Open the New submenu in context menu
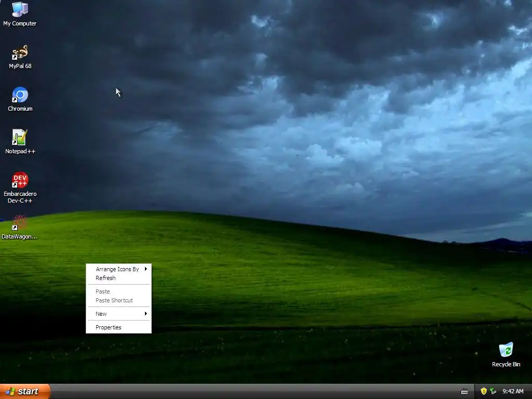This screenshot has height=399, width=532. tap(118, 314)
